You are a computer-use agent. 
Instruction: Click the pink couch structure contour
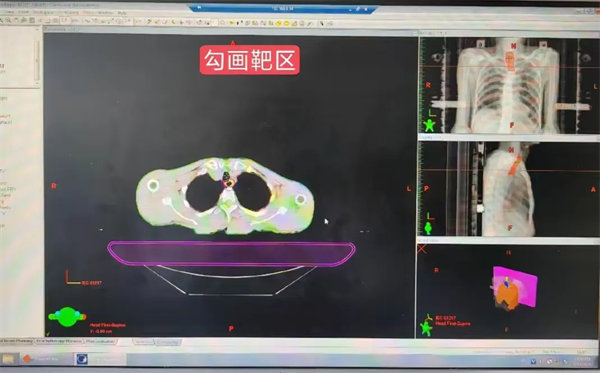[x=232, y=254]
